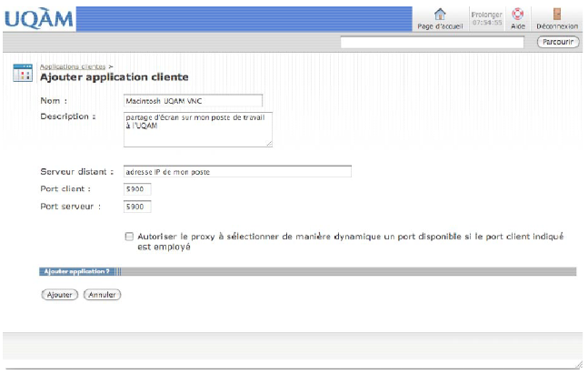
Task: Open the Aide lifebuoy help icon
Action: click(518, 15)
